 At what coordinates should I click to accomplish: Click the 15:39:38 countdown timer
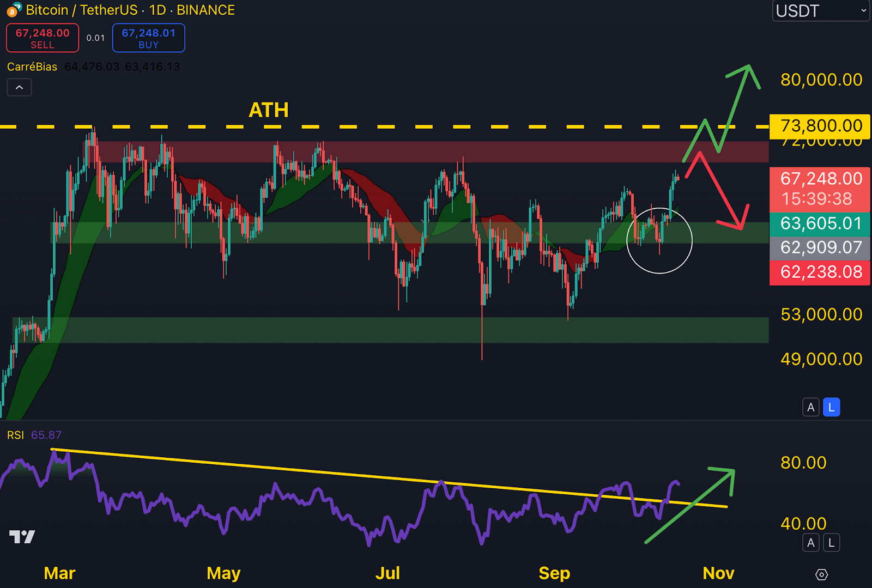(x=816, y=199)
